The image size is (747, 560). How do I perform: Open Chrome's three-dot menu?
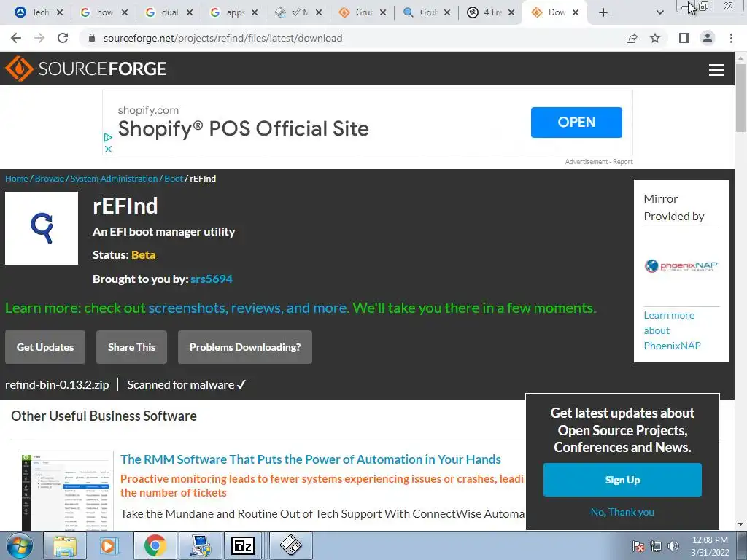pyautogui.click(x=731, y=38)
